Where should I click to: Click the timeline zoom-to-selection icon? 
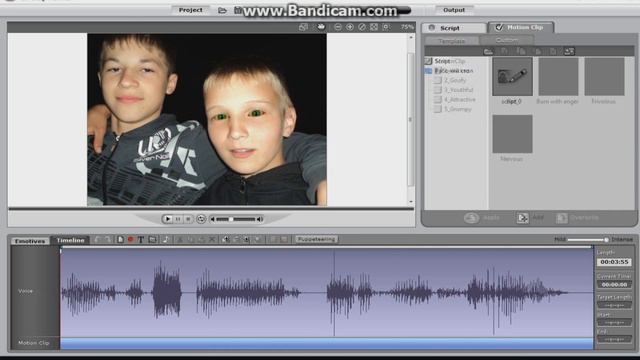tap(246, 240)
